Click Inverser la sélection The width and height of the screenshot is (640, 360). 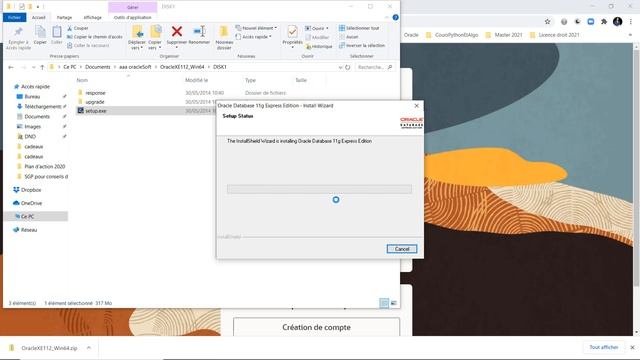(362, 45)
